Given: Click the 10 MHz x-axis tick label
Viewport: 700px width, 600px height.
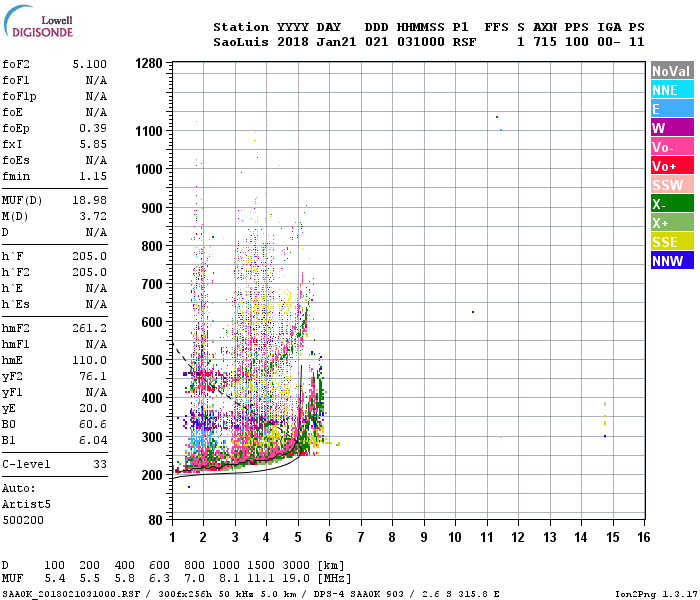Looking at the screenshot, I should (x=455, y=537).
